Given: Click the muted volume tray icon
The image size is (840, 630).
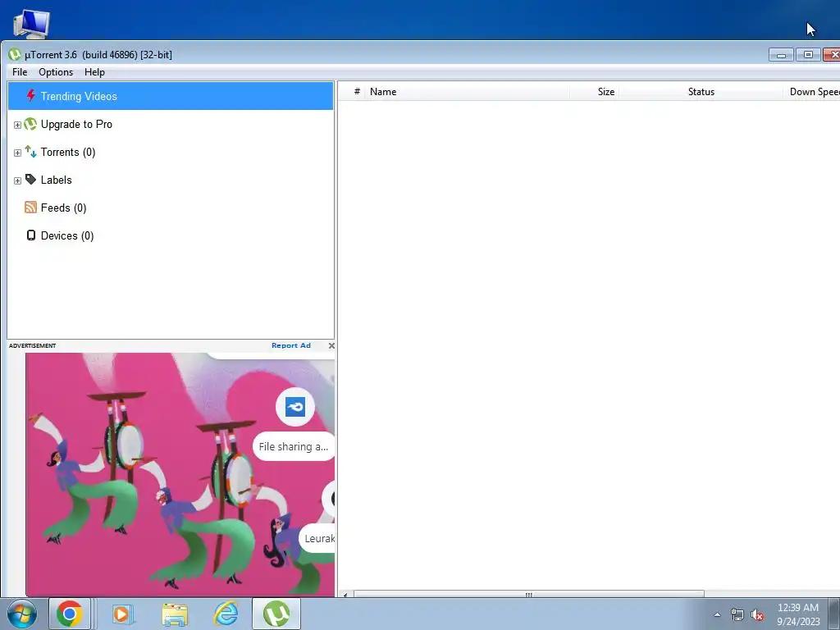Looking at the screenshot, I should tap(757, 615).
